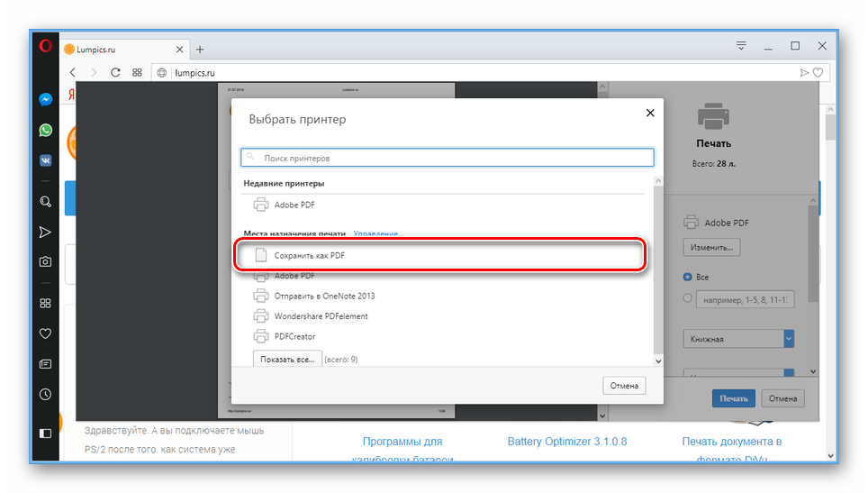Open the Книжная orientation dropdown
868x493 pixels.
coord(738,339)
